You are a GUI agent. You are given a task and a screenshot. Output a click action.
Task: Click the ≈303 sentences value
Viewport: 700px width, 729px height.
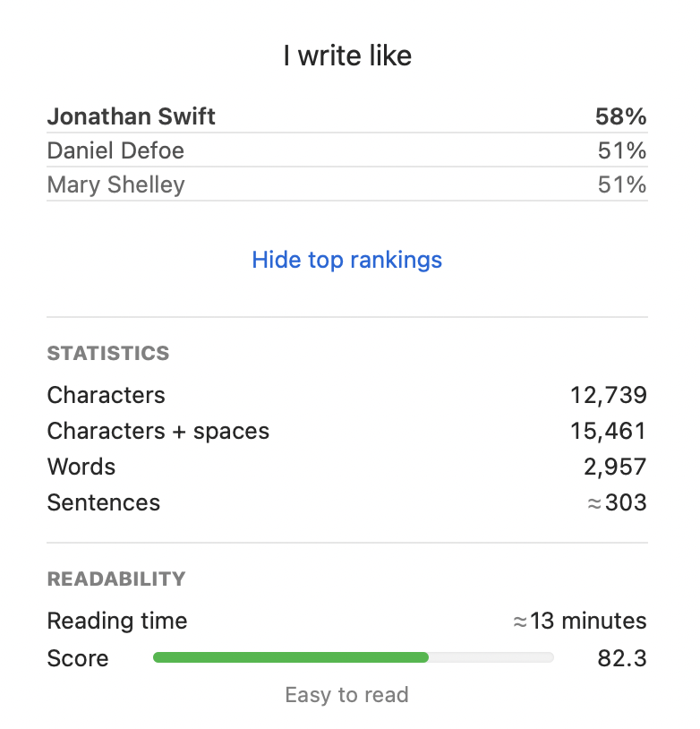(x=616, y=502)
